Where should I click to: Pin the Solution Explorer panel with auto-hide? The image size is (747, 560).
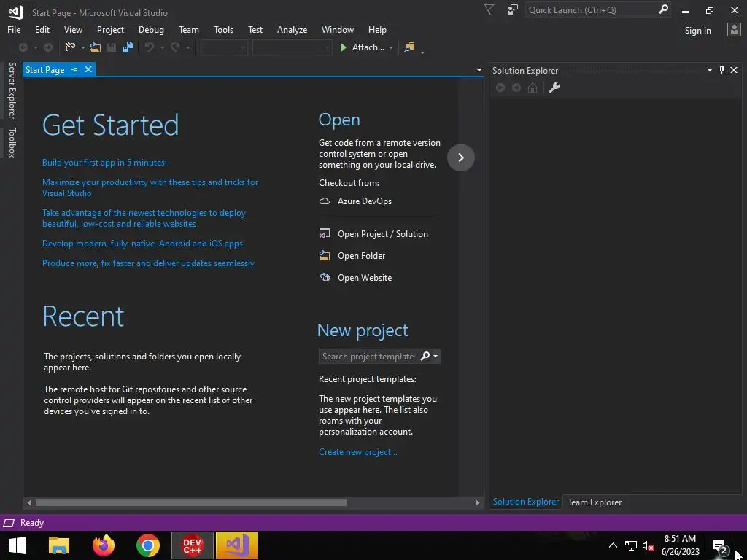point(721,71)
